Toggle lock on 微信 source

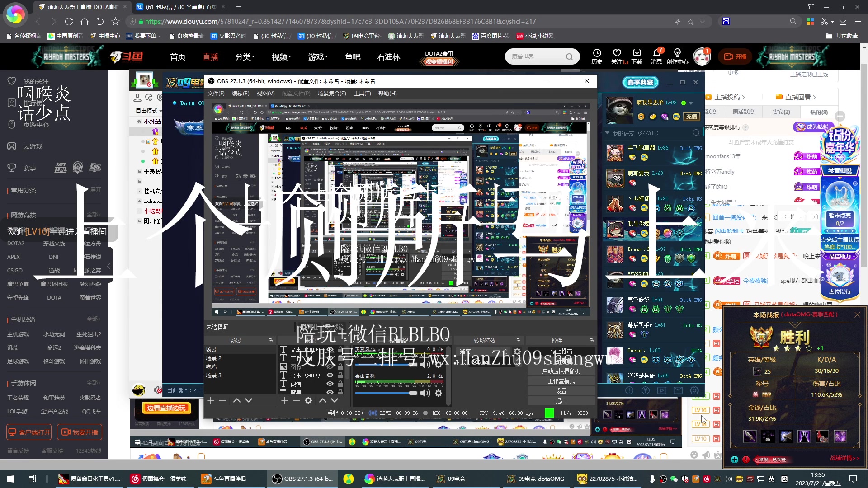340,384
